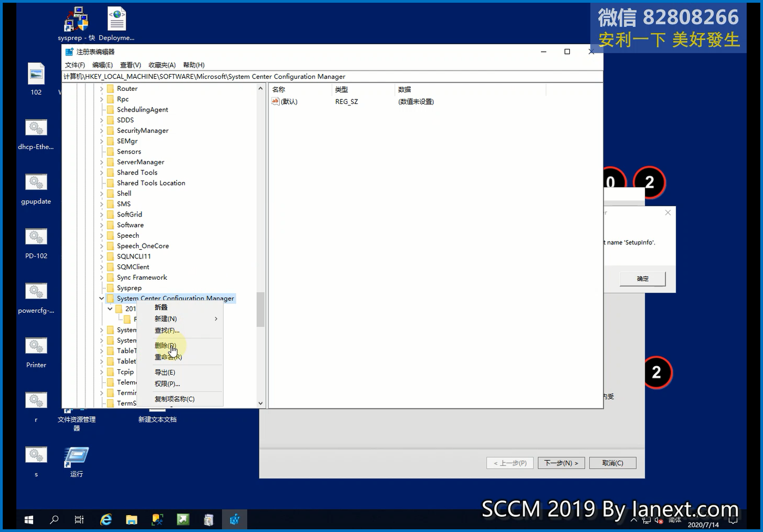
Task: Select the Shared Tools Location key
Action: 151,183
